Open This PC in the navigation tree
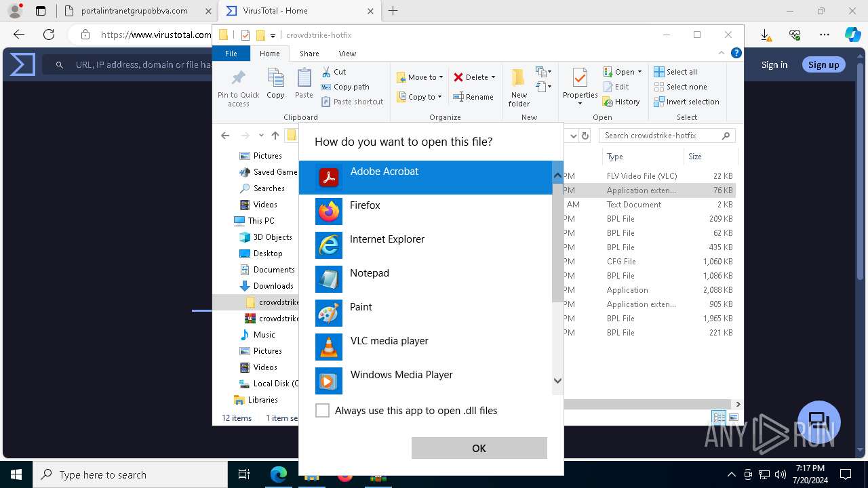 (x=254, y=221)
